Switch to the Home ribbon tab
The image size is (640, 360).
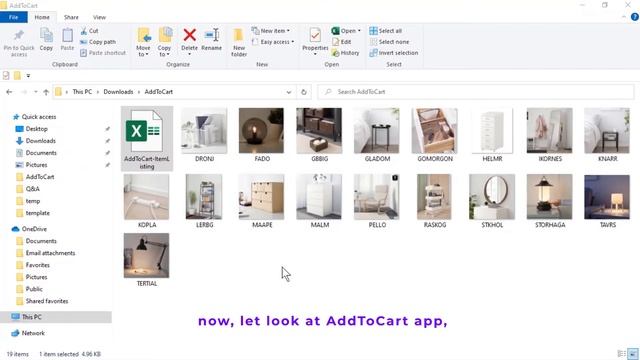coord(42,17)
